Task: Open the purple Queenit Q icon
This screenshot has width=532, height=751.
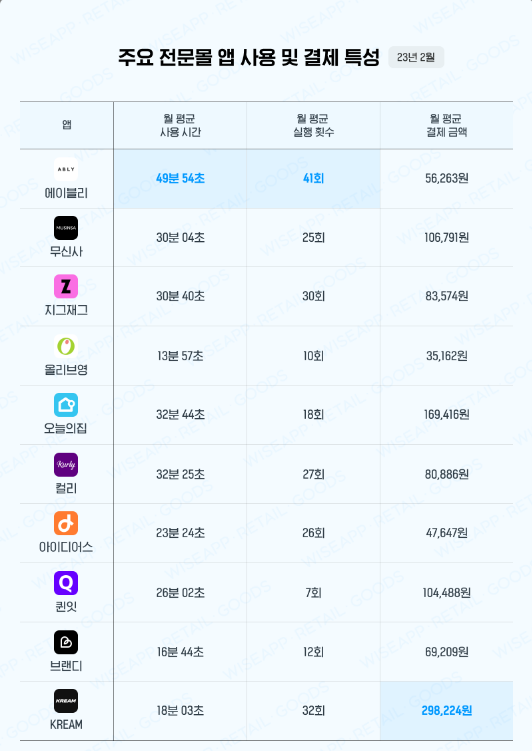Action: click(x=66, y=583)
